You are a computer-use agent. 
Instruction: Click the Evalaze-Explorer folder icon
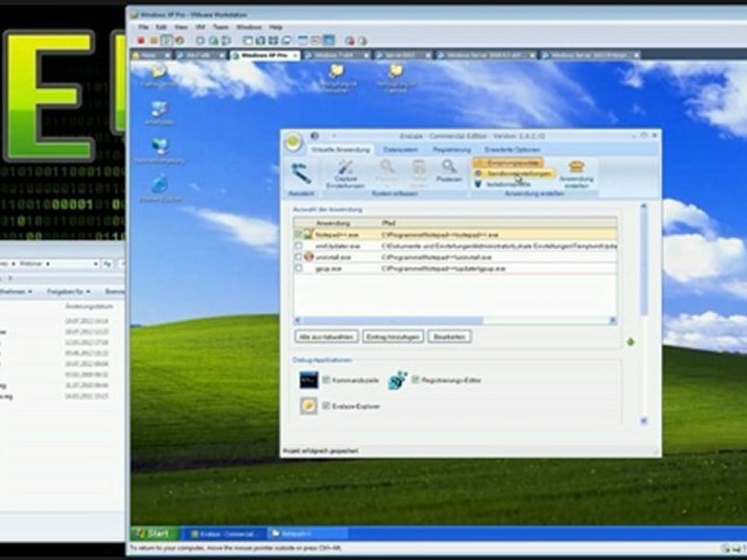[309, 406]
